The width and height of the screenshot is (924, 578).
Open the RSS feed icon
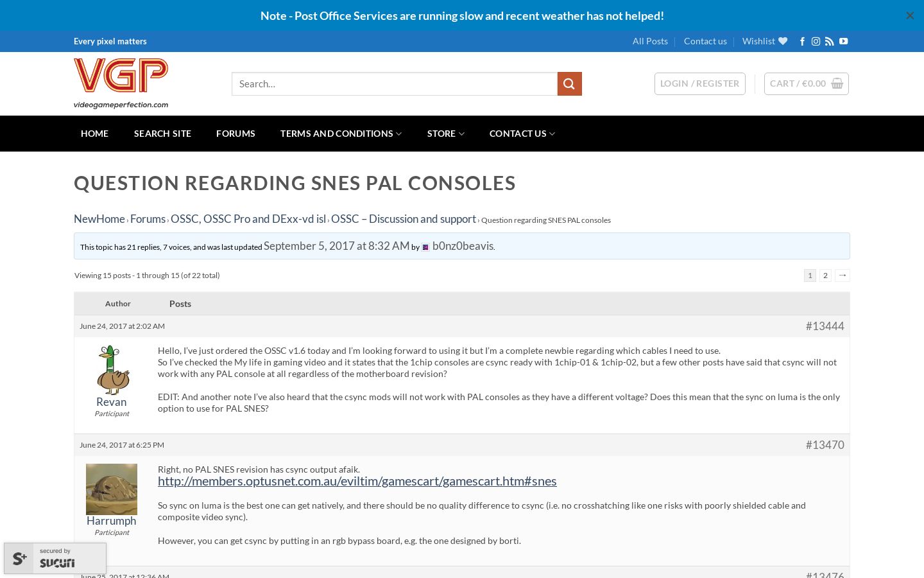830,41
